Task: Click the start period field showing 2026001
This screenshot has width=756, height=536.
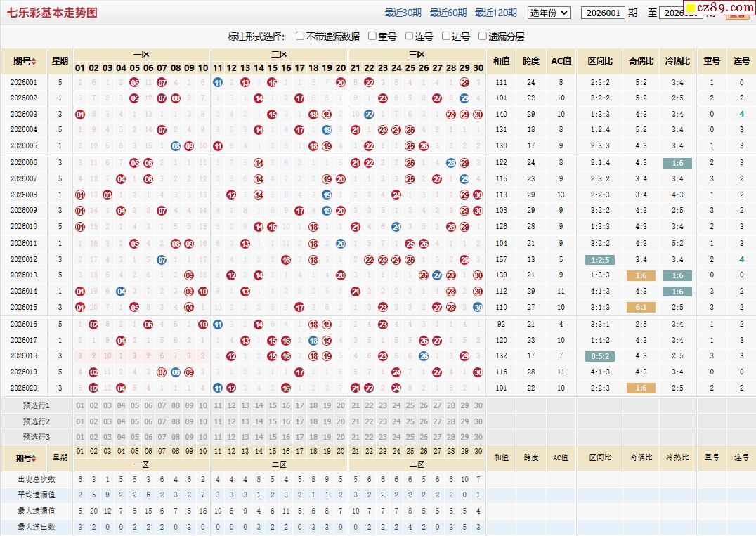Action: pyautogui.click(x=603, y=13)
